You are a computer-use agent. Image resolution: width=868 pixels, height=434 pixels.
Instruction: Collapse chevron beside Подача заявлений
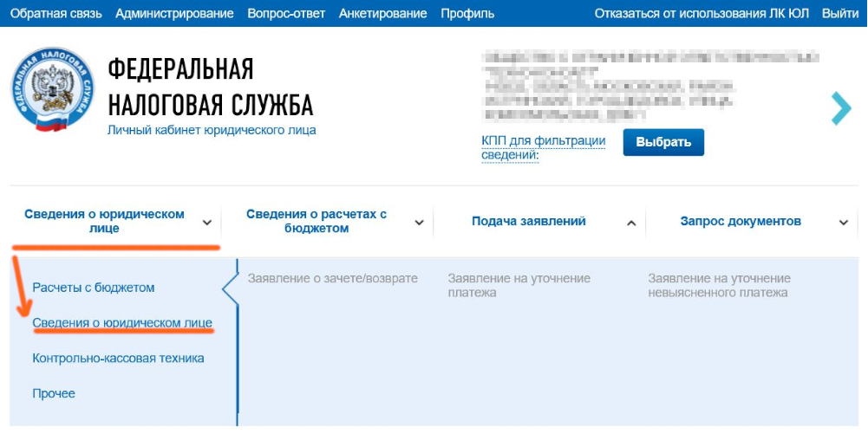pyautogui.click(x=630, y=223)
